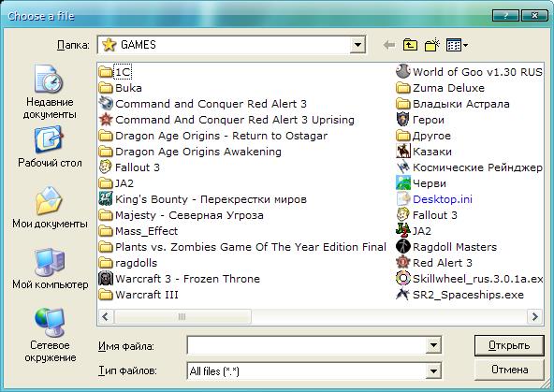Select Warcraft 3 - Frozen Throne icon
The width and height of the screenshot is (554, 392).
pos(106,279)
